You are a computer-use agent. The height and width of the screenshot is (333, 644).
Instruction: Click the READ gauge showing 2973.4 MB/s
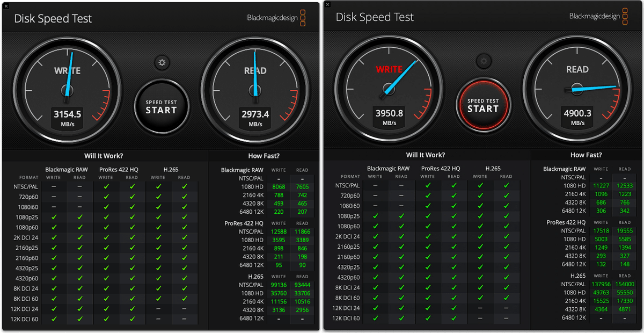point(255,88)
